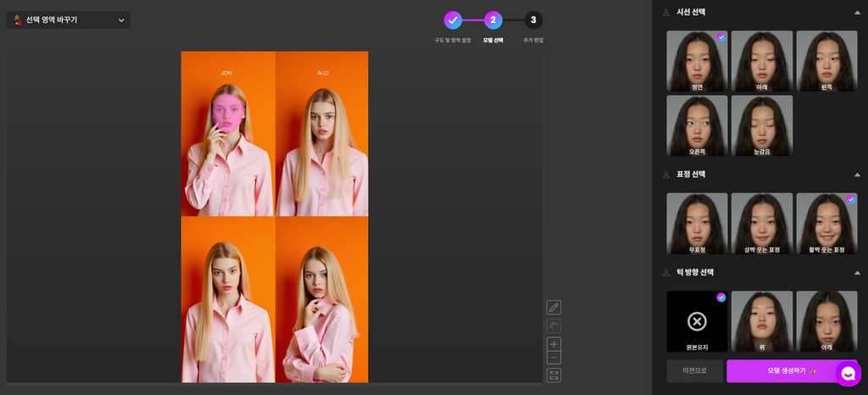This screenshot has width=868, height=395.
Task: Select the hand pan tool beside canvas
Action: (554, 325)
